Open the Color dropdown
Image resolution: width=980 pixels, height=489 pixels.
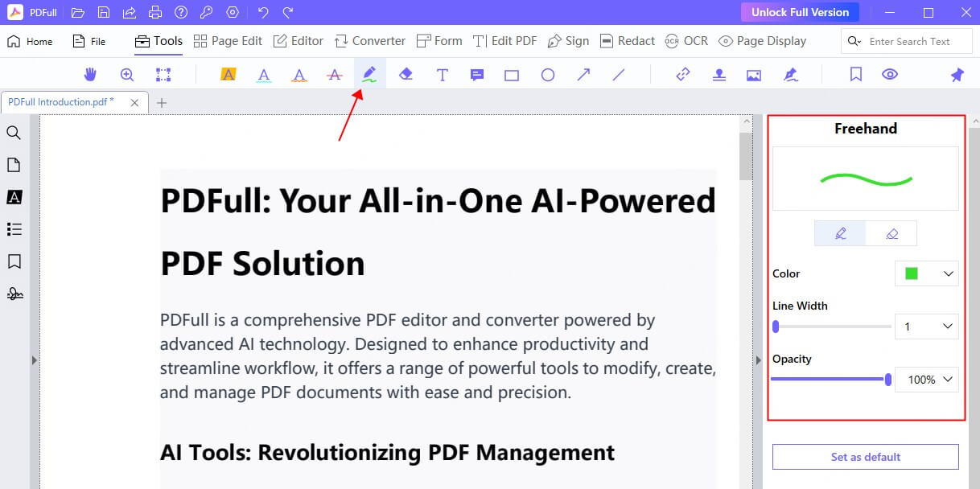pyautogui.click(x=927, y=273)
